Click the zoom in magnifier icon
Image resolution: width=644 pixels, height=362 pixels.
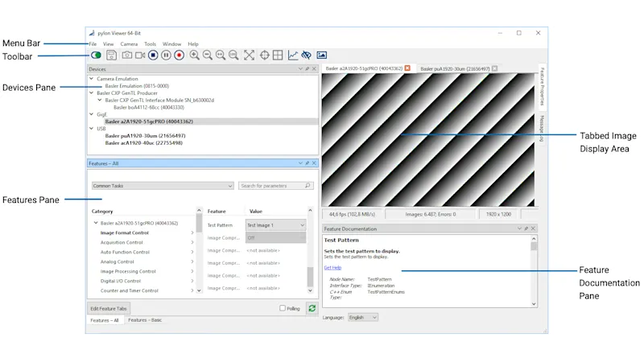(195, 56)
